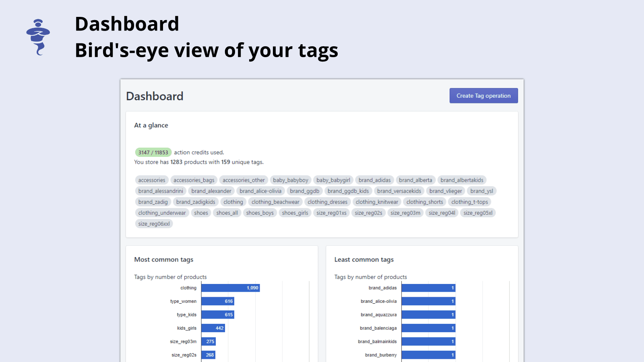Select the size_reg06xxl tag
The height and width of the screenshot is (362, 644).
[154, 224]
